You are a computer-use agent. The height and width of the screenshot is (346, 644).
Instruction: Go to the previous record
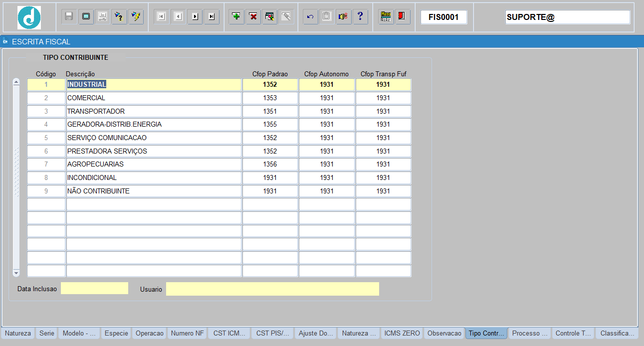click(178, 16)
